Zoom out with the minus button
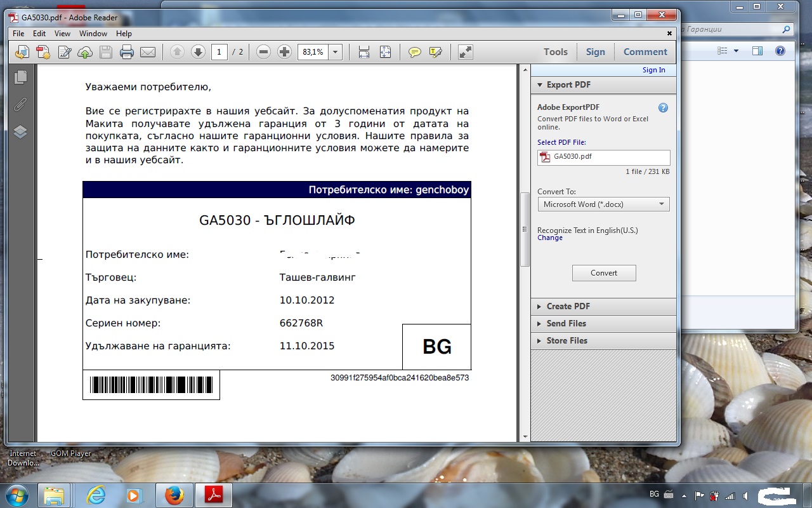 (x=264, y=52)
